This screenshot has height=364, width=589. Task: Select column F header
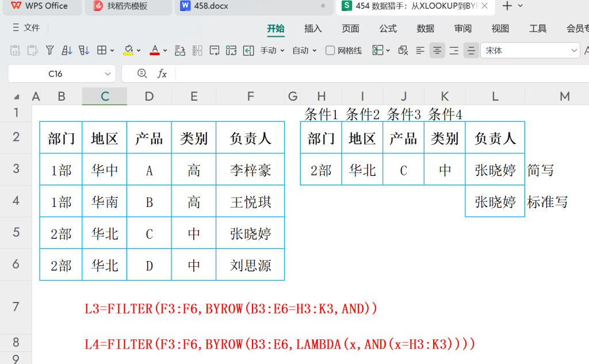pos(250,97)
